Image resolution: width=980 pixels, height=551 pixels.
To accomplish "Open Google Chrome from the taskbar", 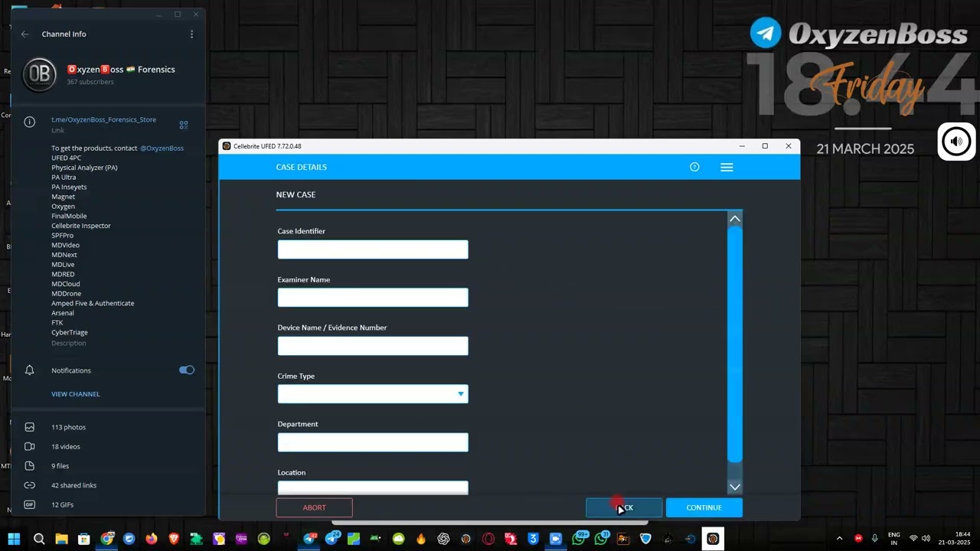I will coord(107,539).
